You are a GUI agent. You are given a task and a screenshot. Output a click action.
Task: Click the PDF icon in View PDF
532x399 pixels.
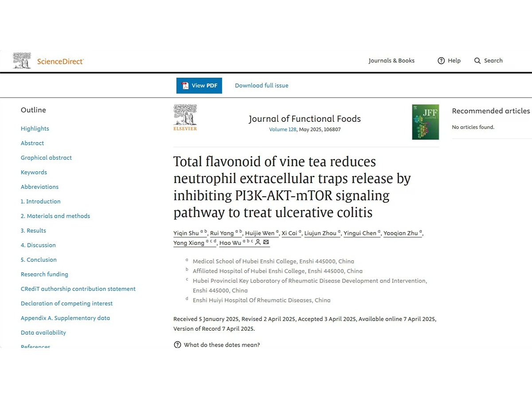tap(185, 86)
